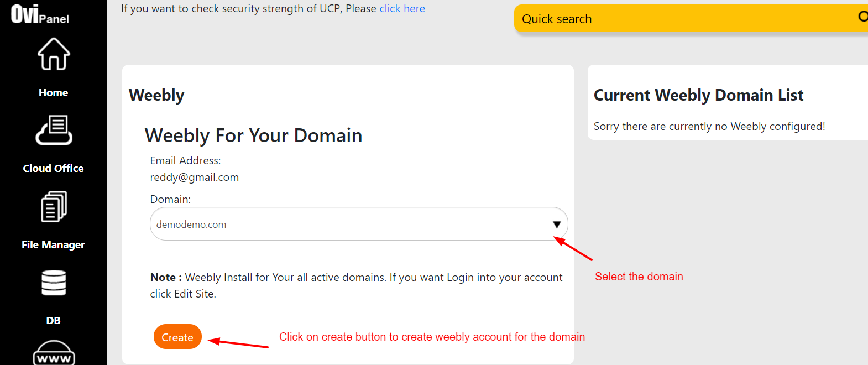Open the File Manager documents icon
Image resolution: width=868 pixels, height=365 pixels.
[x=54, y=207]
